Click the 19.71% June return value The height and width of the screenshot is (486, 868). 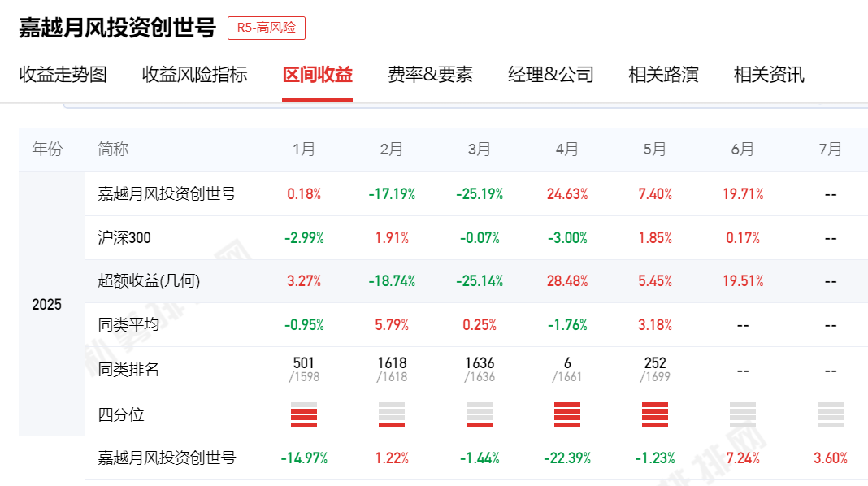743,194
